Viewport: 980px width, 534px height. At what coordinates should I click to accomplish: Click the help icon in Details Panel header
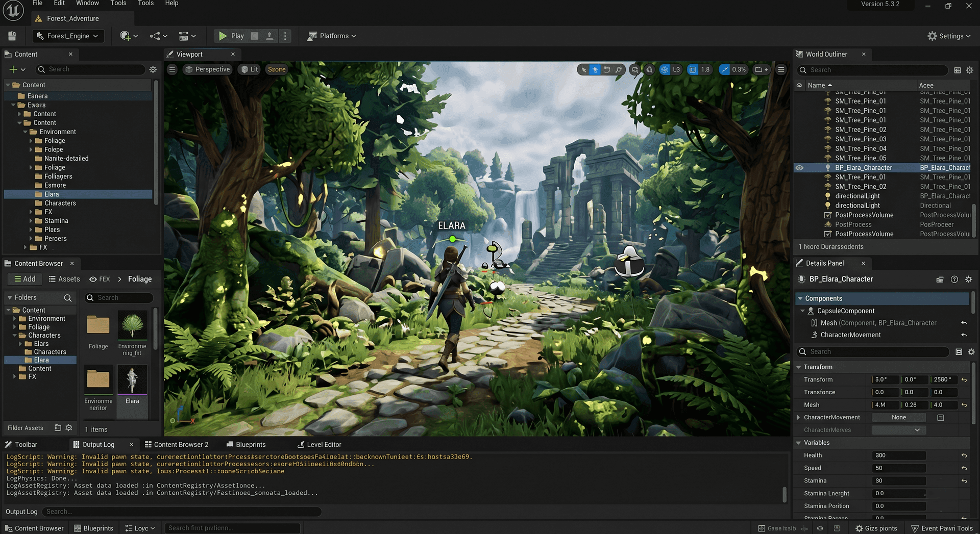(954, 279)
